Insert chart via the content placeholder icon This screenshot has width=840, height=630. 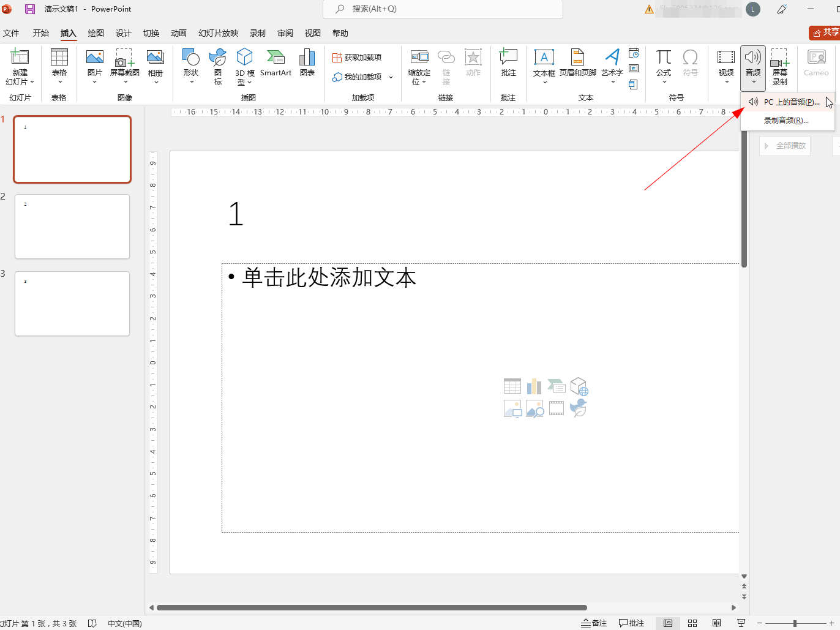[534, 386]
